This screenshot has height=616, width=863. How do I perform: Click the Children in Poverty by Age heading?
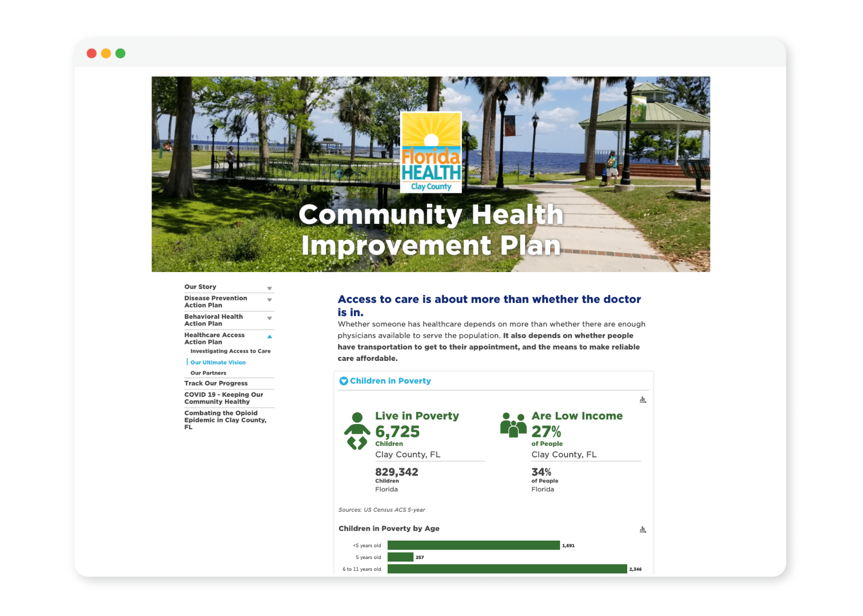point(389,528)
